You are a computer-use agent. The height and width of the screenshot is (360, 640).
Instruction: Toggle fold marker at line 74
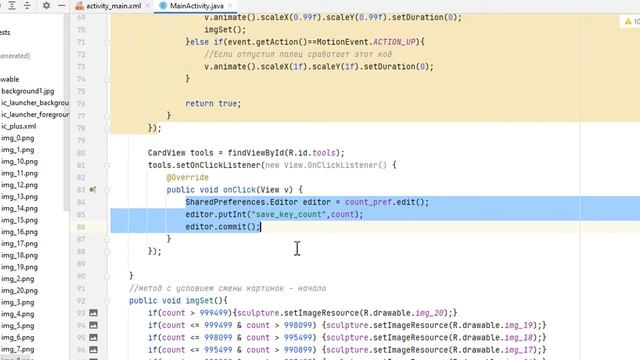coord(107,79)
